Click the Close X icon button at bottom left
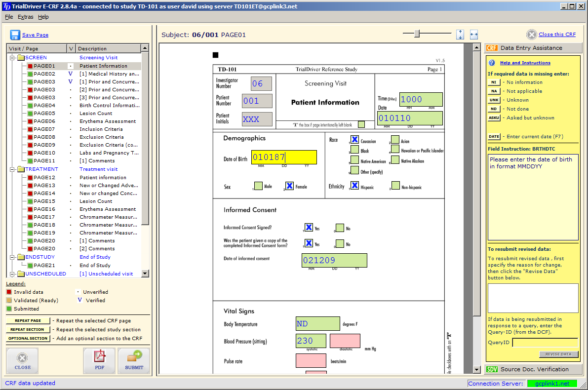The image size is (588, 390). [x=22, y=360]
